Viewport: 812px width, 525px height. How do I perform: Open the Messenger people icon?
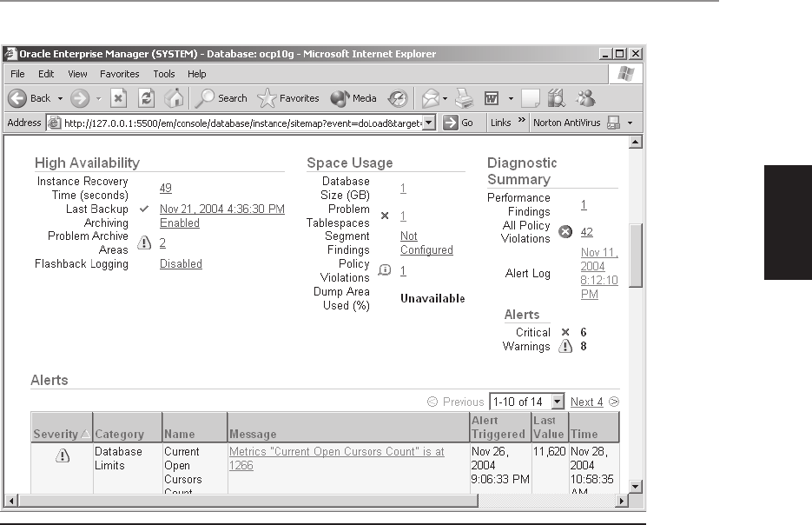click(585, 98)
